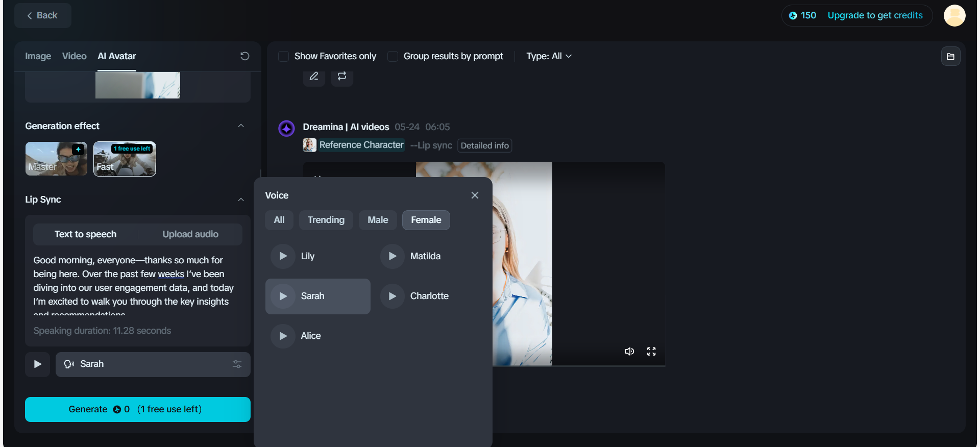Play the Charlotte voice sample
The height and width of the screenshot is (447, 980).
pos(393,296)
